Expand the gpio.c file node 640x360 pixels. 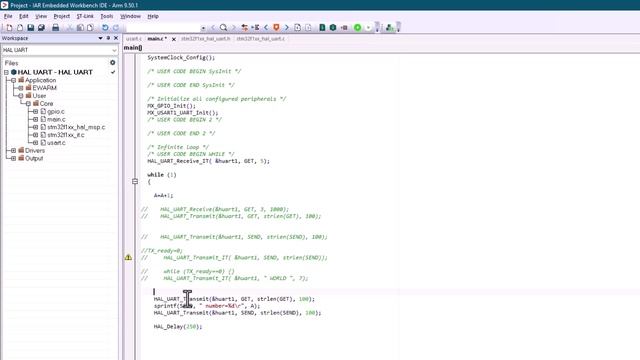36,111
